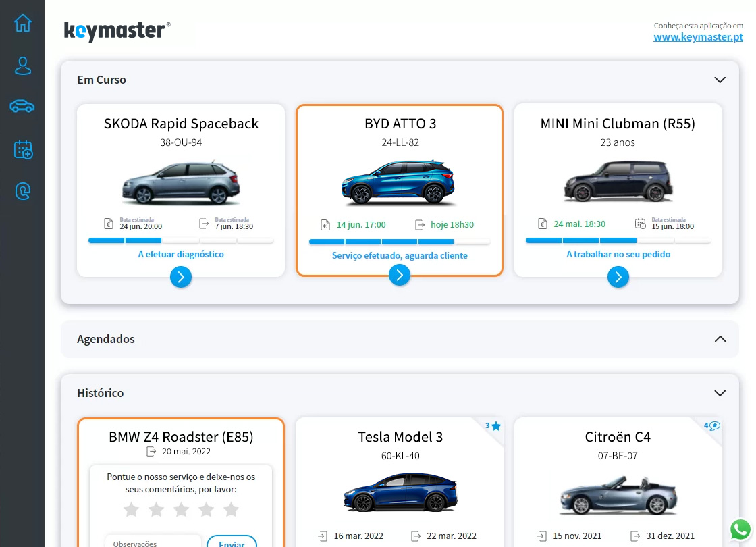Viewport: 756px width, 547px height.
Task: Click Serviço efetuado, aguarda cliente status
Action: [x=400, y=256]
